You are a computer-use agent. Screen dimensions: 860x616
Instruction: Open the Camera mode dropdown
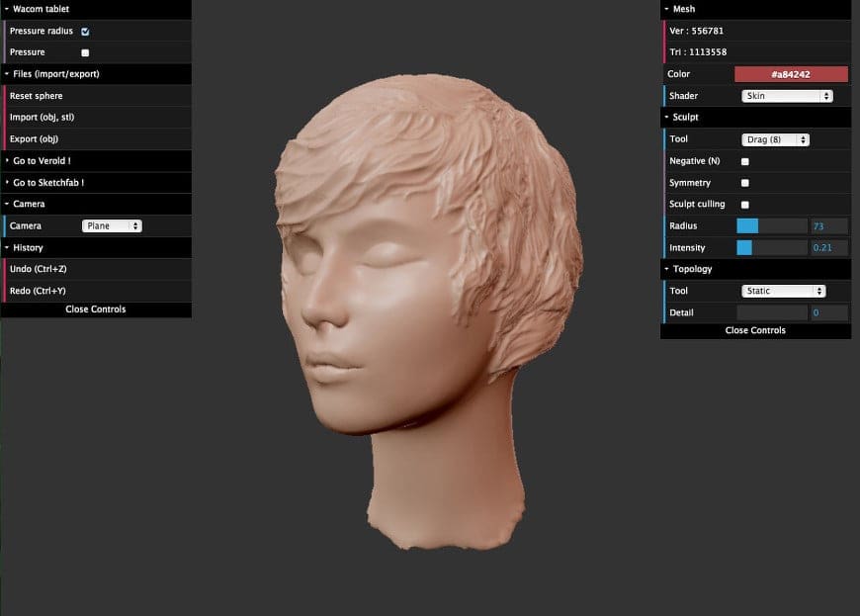(x=112, y=226)
